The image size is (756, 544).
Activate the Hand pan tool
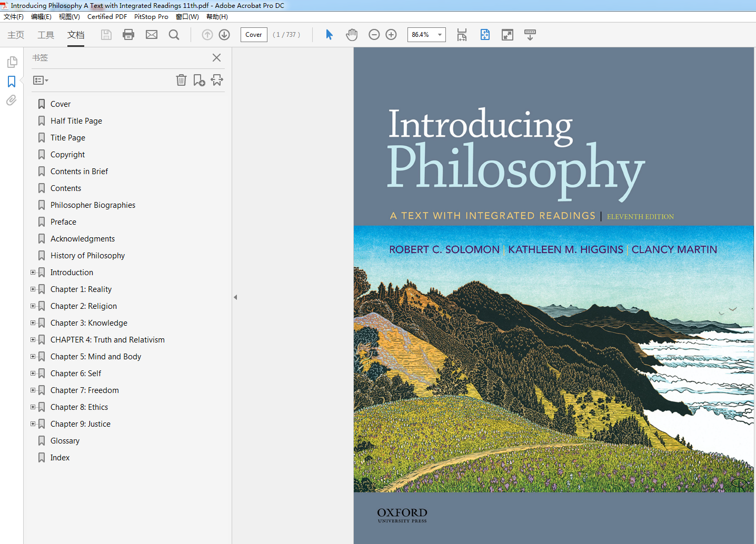[x=352, y=35]
